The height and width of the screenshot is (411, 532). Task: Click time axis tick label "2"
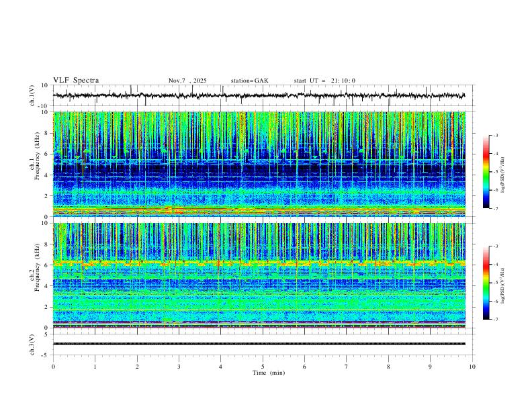pyautogui.click(x=137, y=367)
